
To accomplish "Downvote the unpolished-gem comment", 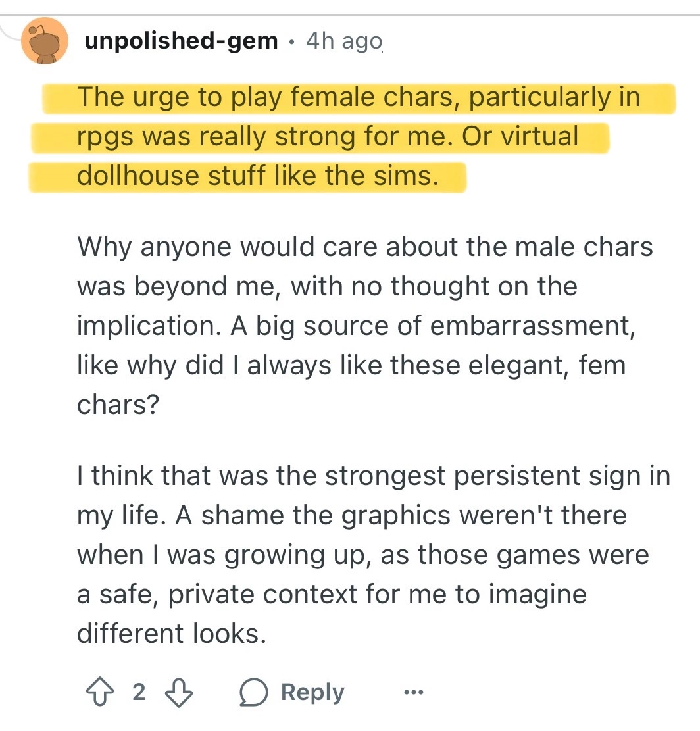I will [x=178, y=693].
